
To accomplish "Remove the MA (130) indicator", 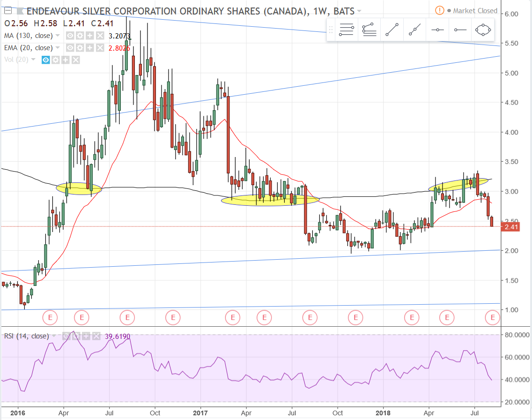I will (100, 36).
